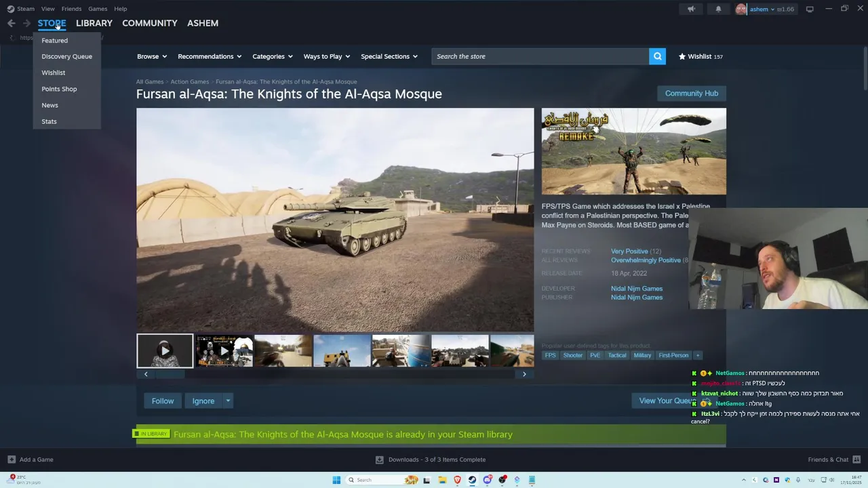
Task: Select Wishlist in the Store dropdown
Action: pyautogui.click(x=66, y=73)
